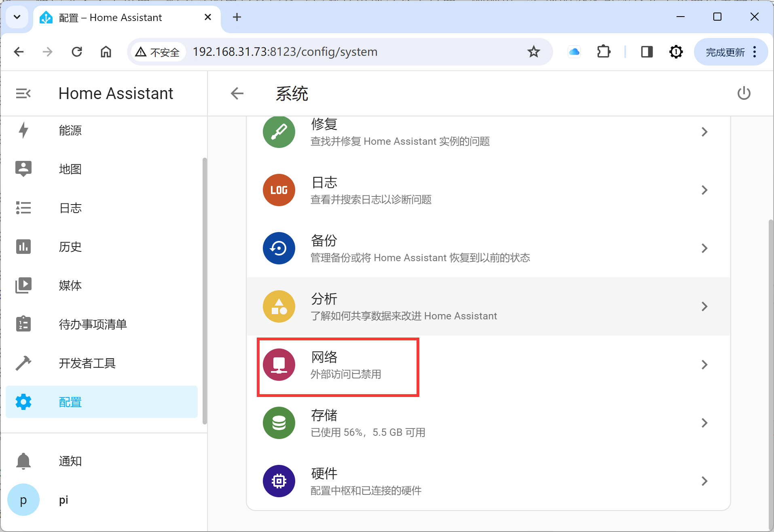Expand 硬件 row chevron

pyautogui.click(x=704, y=481)
